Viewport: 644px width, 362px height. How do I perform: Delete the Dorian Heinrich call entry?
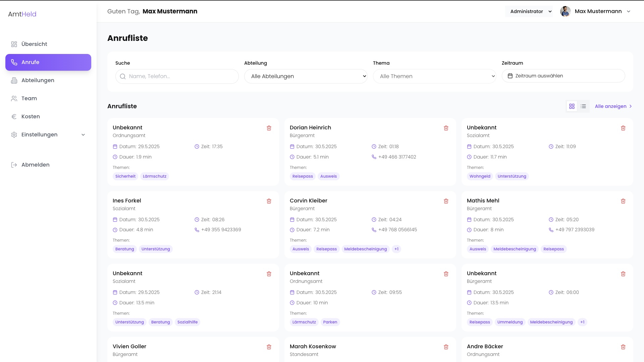point(446,128)
